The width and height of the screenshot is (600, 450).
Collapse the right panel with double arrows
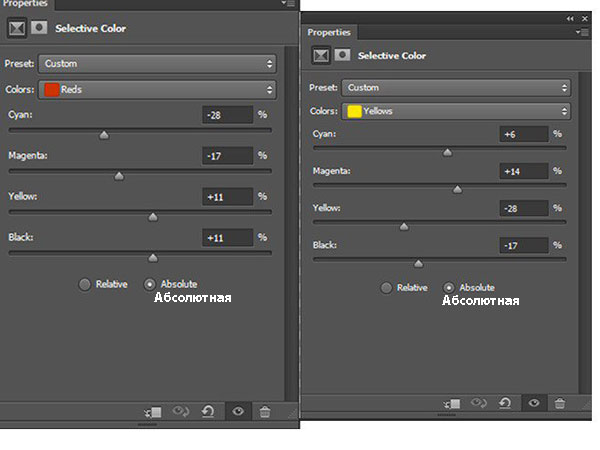tap(570, 18)
